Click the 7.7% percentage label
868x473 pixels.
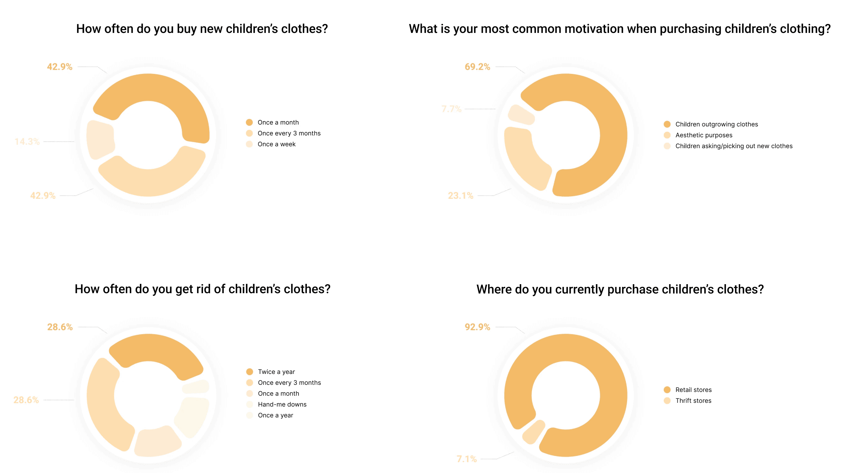(x=451, y=109)
